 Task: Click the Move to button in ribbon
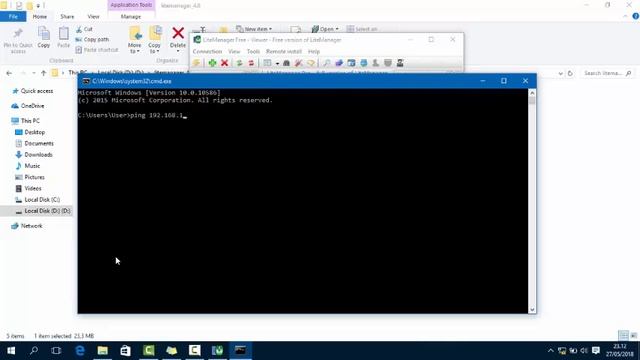134,40
